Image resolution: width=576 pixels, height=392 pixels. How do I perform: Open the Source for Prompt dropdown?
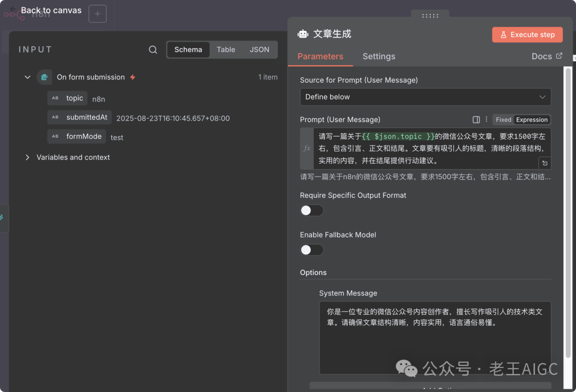[x=425, y=97]
